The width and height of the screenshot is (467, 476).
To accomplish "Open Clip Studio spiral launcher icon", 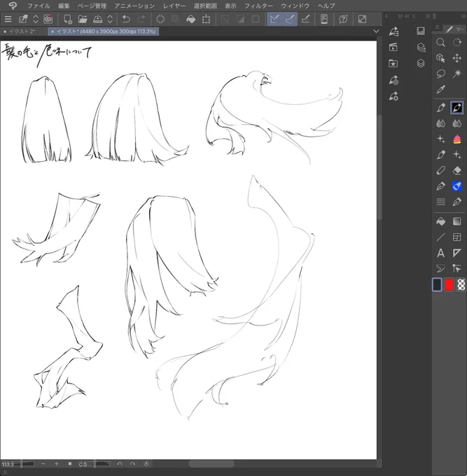I will 48,20.
